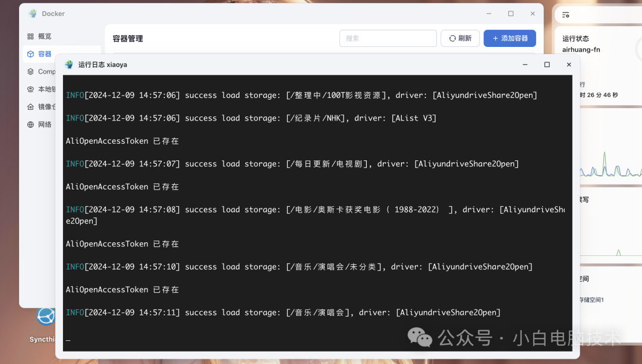
Task: Click the whale icon on the log window
Action: 69,64
